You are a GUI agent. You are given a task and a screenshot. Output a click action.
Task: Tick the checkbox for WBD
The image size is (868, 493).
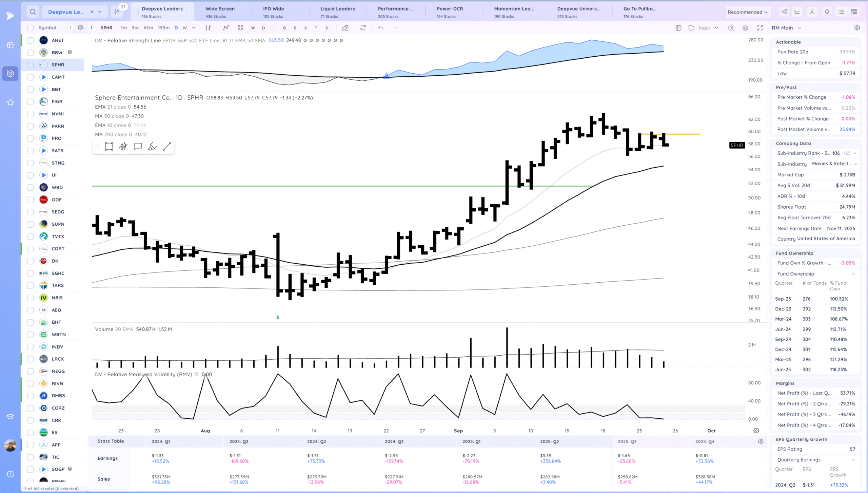31,187
